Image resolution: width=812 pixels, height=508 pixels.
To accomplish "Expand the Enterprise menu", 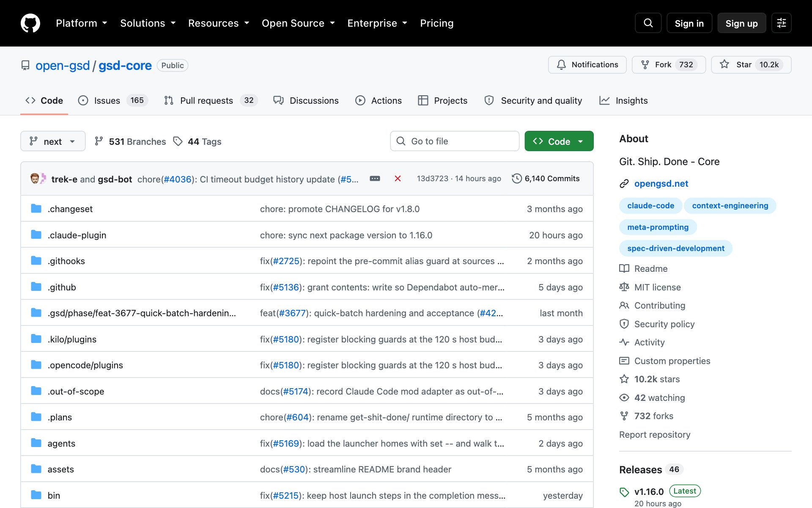I will [x=377, y=23].
